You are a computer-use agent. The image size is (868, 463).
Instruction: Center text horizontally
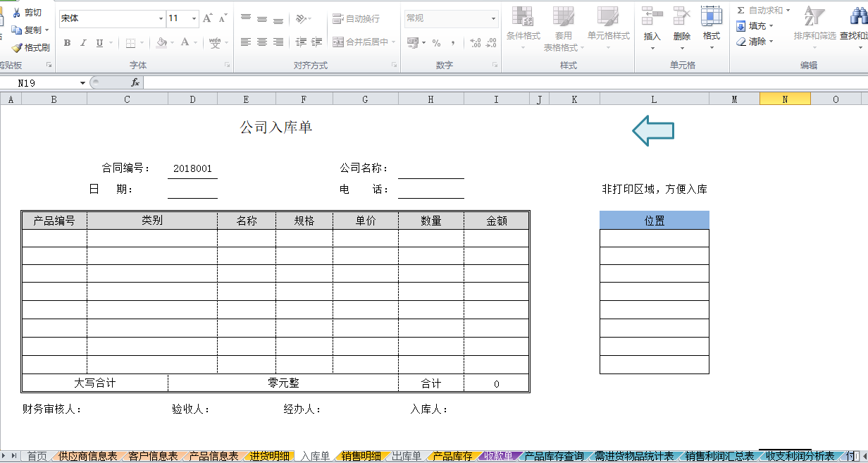[x=262, y=42]
